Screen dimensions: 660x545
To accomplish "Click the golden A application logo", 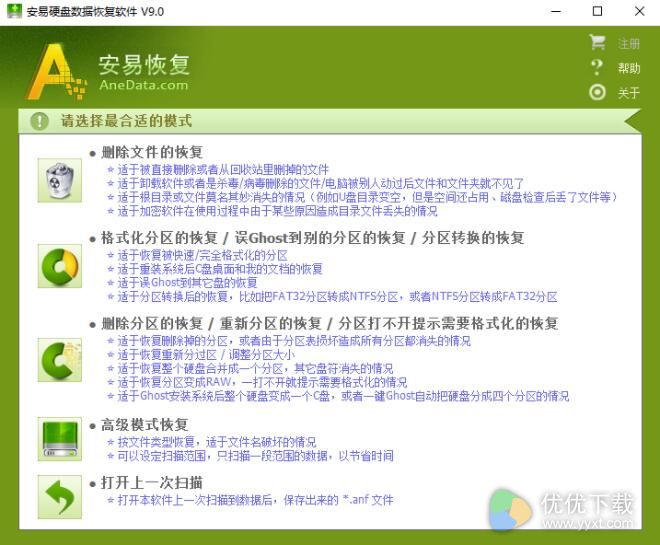I will pos(56,72).
